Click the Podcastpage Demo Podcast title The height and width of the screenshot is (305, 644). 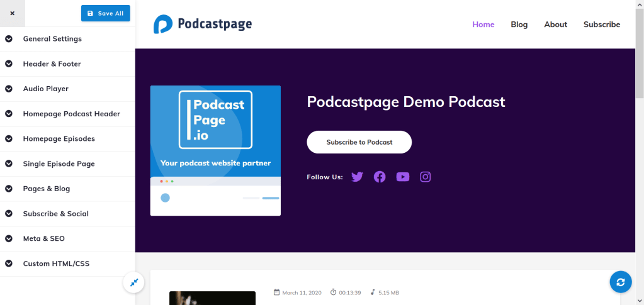(x=406, y=101)
